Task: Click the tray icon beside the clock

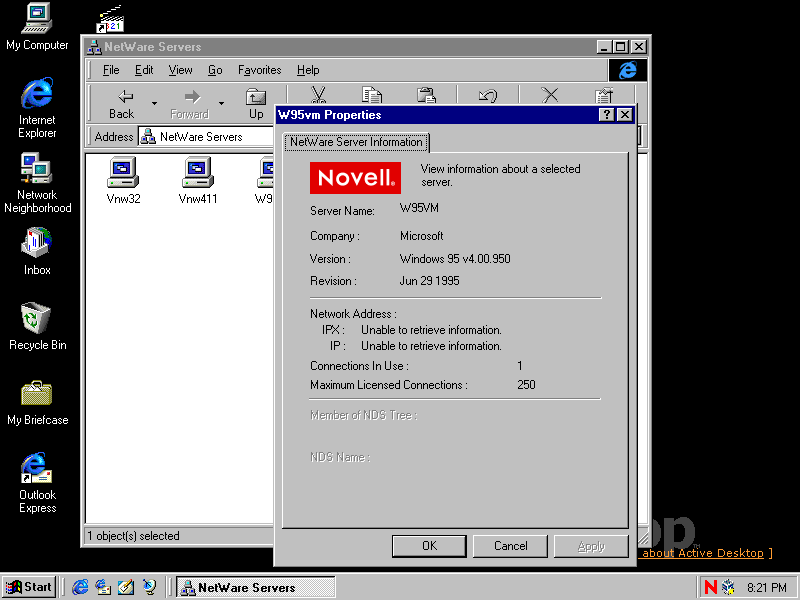Action: (x=728, y=587)
